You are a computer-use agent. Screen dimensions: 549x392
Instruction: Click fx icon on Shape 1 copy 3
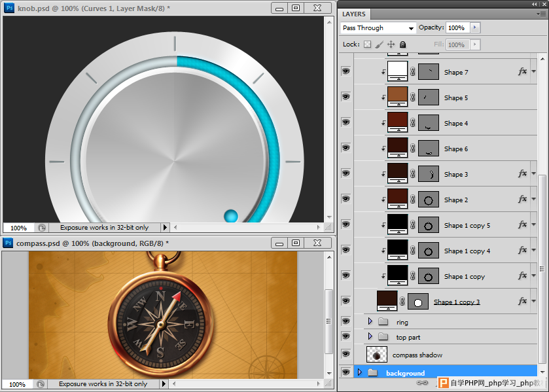[x=522, y=301]
